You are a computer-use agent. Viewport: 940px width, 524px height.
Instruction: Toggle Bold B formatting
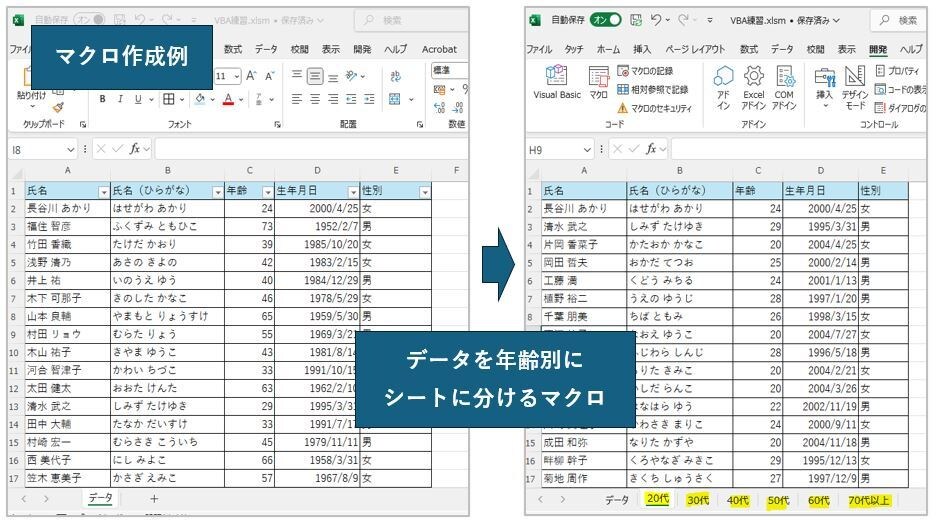(x=103, y=99)
